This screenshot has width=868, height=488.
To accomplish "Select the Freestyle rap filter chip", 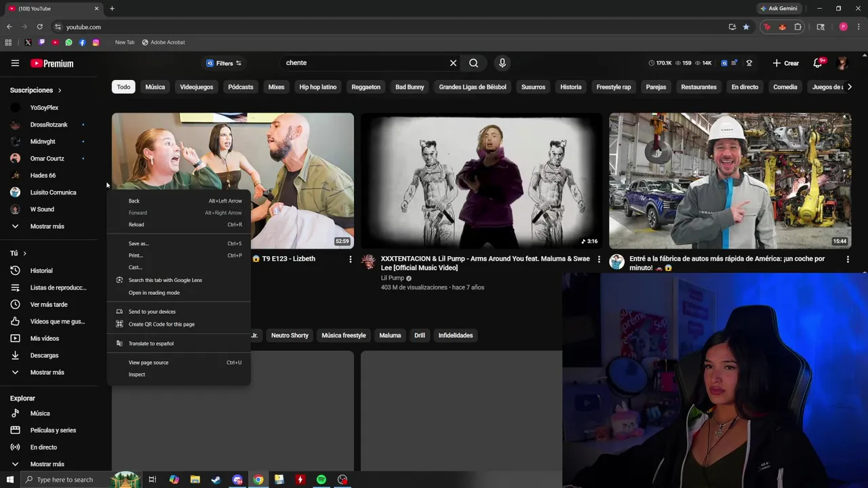I will click(614, 87).
